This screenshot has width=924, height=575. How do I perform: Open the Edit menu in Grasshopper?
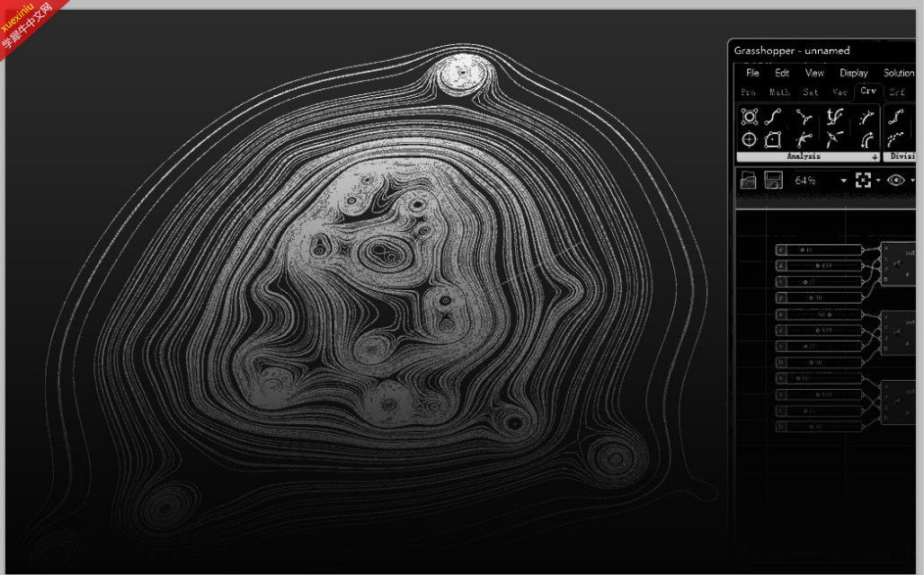click(782, 73)
